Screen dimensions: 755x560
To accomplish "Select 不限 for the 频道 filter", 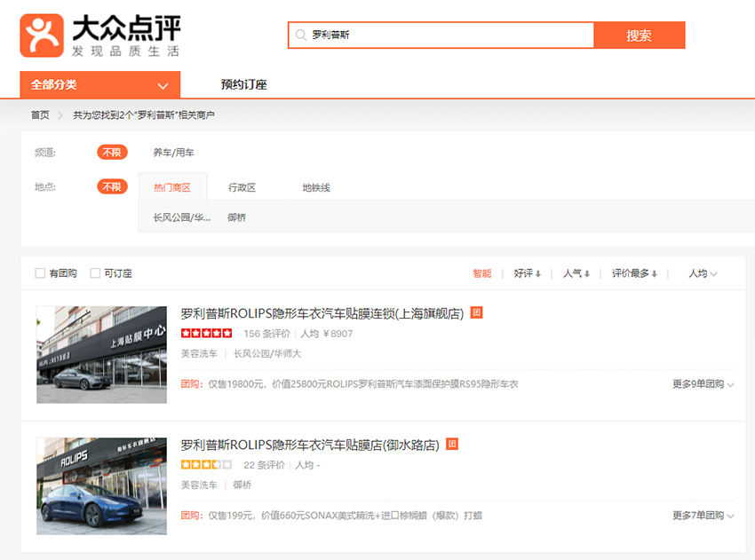I will (112, 153).
